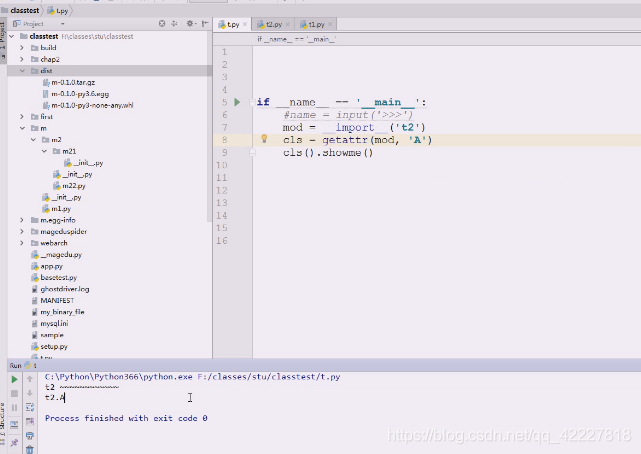This screenshot has height=454, width=641.
Task: Click the fold marker on line 5
Action: (252, 102)
